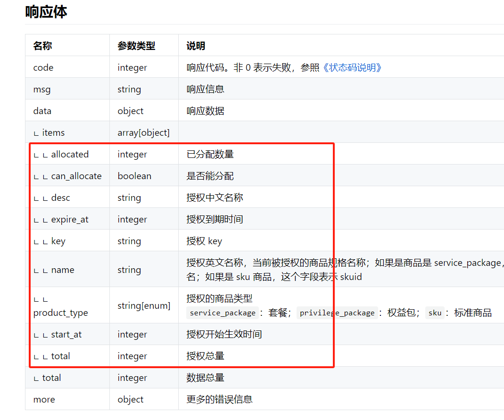Viewport: 504px width, 420px height.
Task: Open the 《状态码说明》 link
Action: 352,67
